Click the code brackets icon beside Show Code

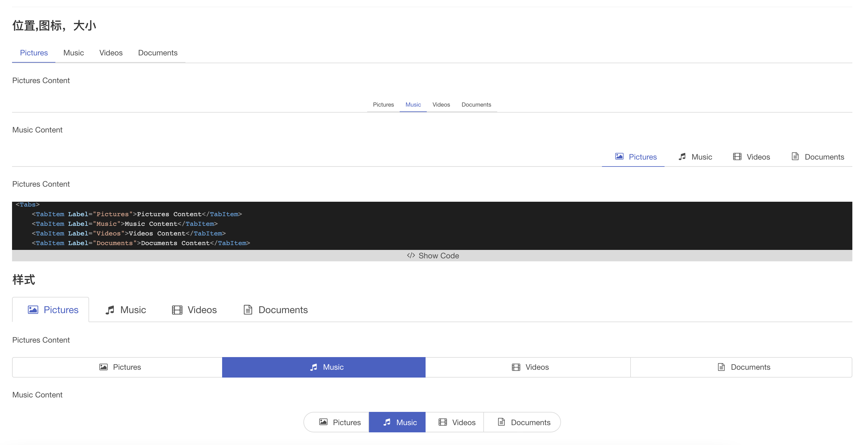(x=411, y=255)
